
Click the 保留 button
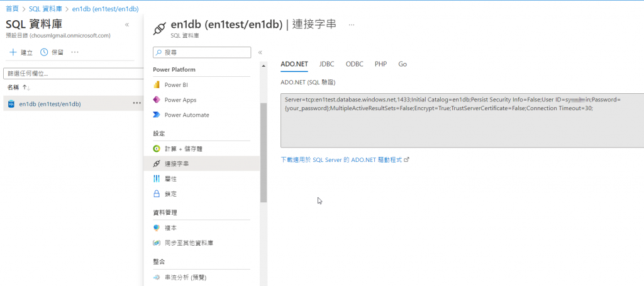[52, 52]
